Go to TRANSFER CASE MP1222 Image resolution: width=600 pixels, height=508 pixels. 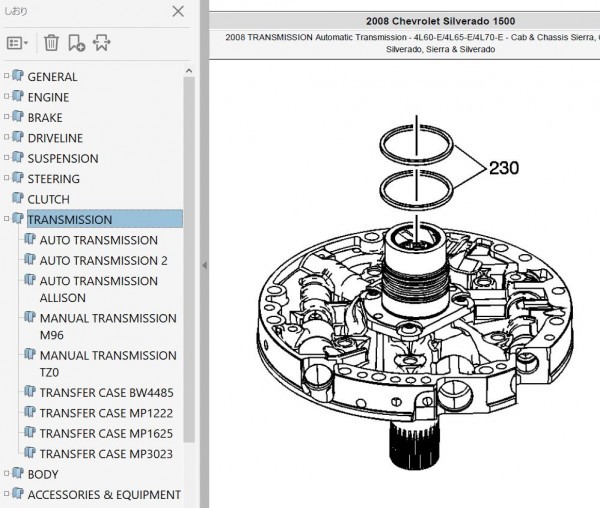106,413
